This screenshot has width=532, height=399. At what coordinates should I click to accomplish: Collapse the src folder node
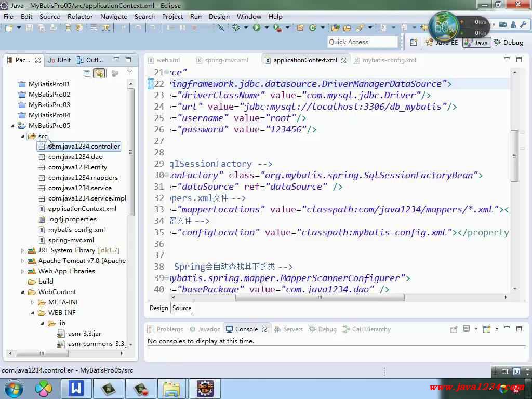[x=22, y=137]
